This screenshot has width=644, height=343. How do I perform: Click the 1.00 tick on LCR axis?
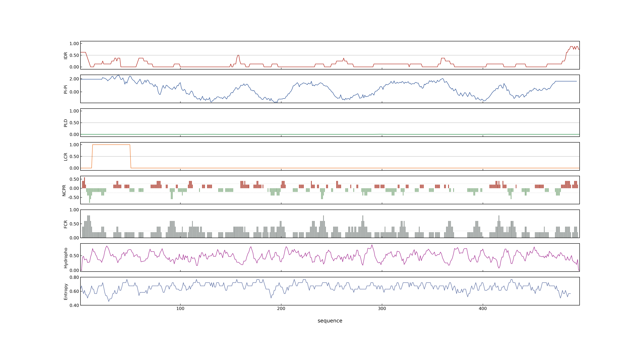74,145
